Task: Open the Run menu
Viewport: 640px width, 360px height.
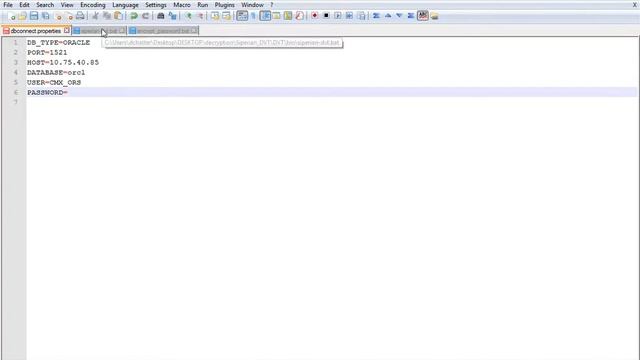Action: pos(202,5)
